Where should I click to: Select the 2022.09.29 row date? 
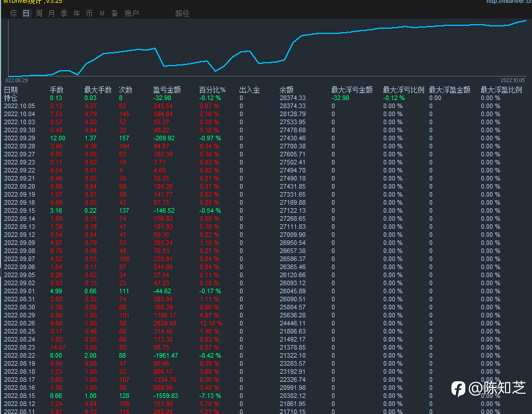(x=20, y=138)
